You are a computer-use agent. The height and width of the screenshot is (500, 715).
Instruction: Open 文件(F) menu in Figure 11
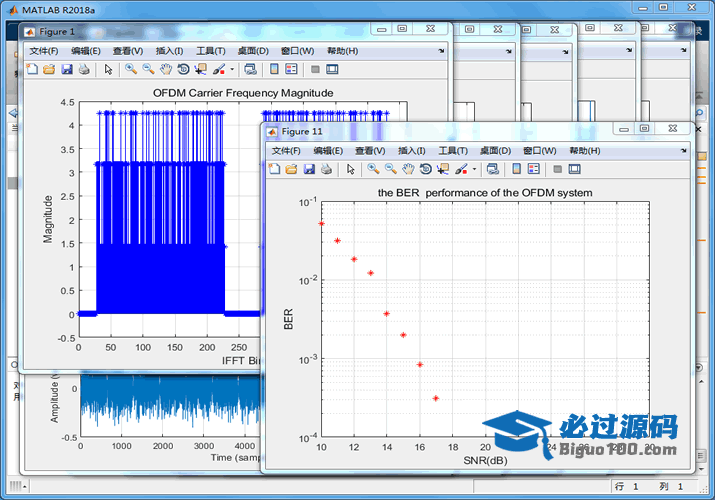[x=286, y=151]
